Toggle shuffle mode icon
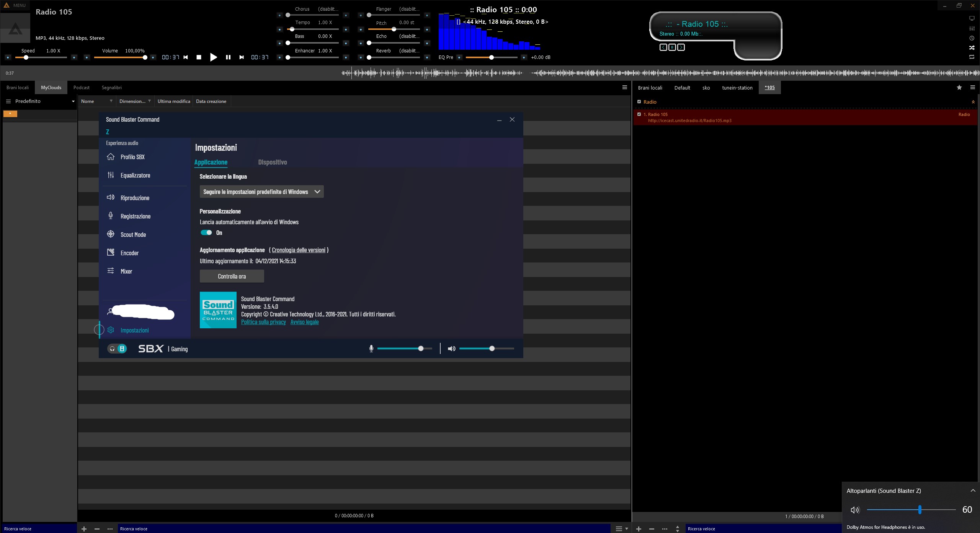The height and width of the screenshot is (533, 980). pyautogui.click(x=972, y=48)
